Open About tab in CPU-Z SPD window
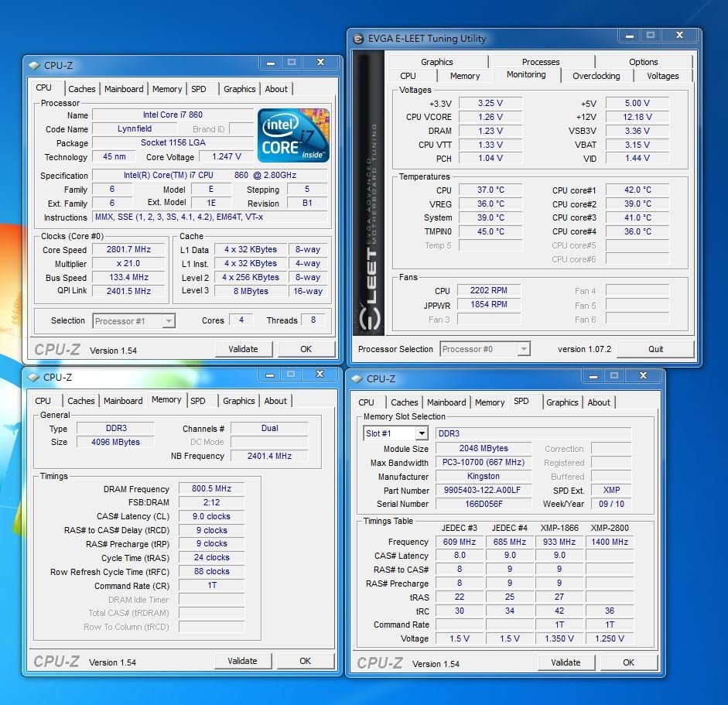The image size is (728, 705). tap(599, 402)
